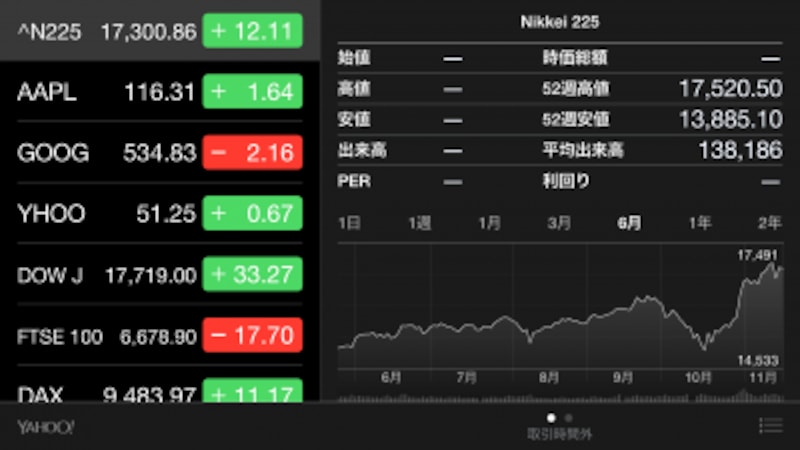Click the 始値 label

point(354,58)
